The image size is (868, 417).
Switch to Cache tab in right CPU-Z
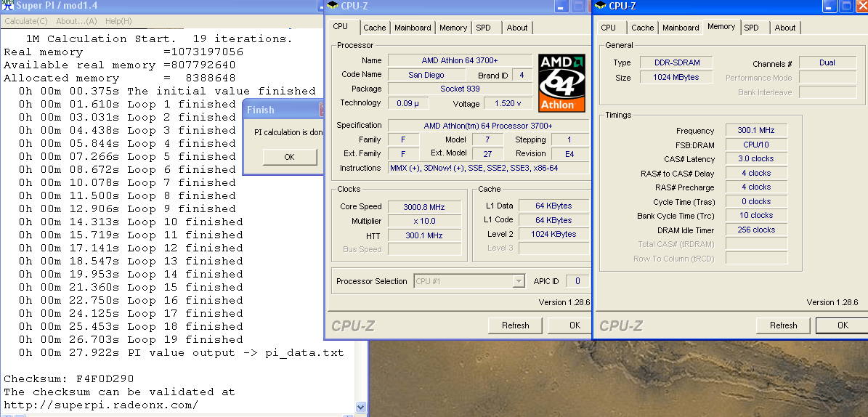point(642,28)
